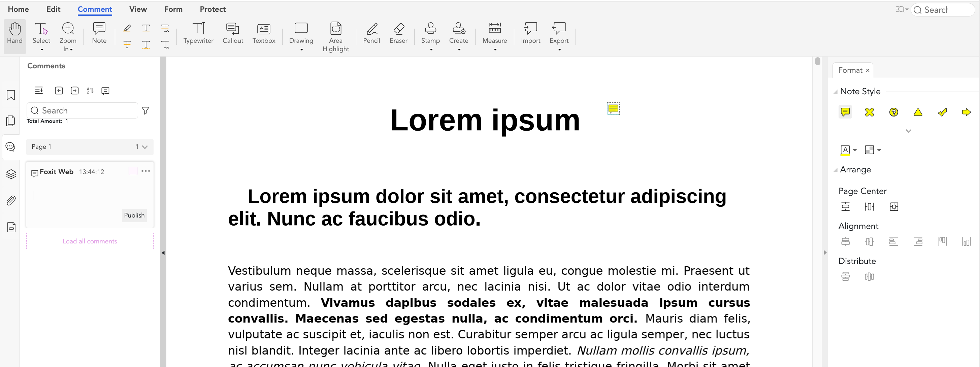Open the Stamp dropdown
The width and height of the screenshot is (980, 367).
[x=431, y=50]
